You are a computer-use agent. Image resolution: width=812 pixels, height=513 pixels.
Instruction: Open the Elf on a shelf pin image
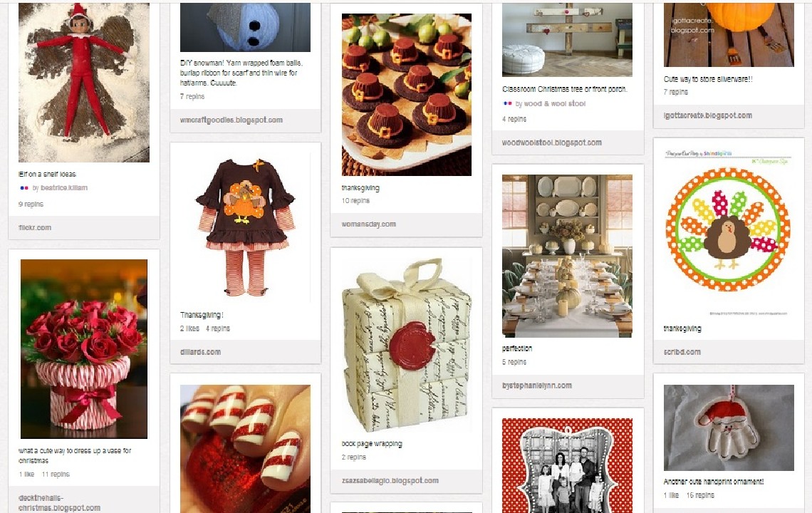coord(84,83)
